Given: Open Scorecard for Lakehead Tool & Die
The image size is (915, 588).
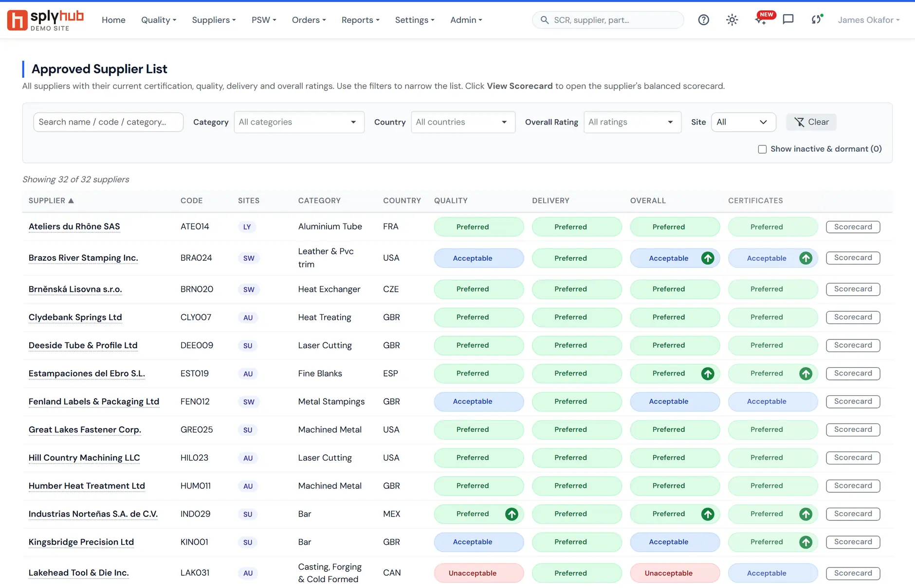Looking at the screenshot, I should pyautogui.click(x=853, y=573).
